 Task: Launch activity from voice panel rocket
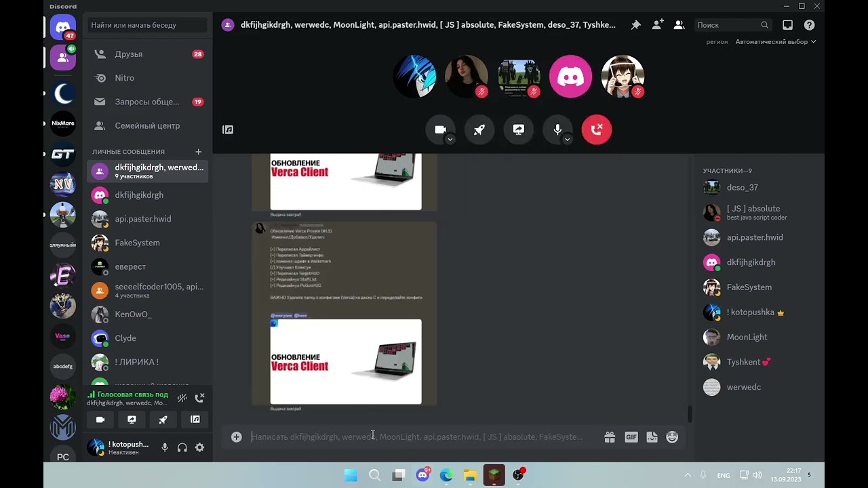coord(163,420)
